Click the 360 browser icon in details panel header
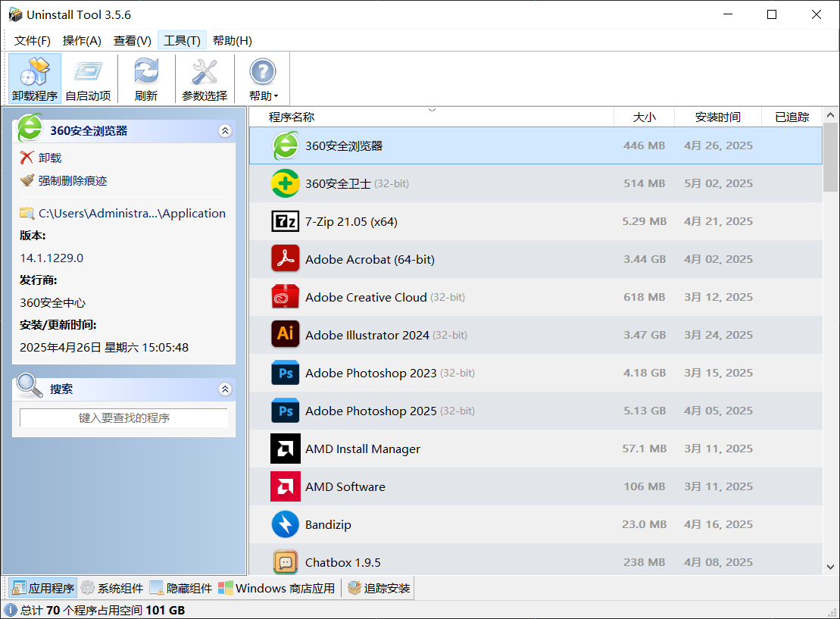The image size is (840, 619). pos(30,127)
